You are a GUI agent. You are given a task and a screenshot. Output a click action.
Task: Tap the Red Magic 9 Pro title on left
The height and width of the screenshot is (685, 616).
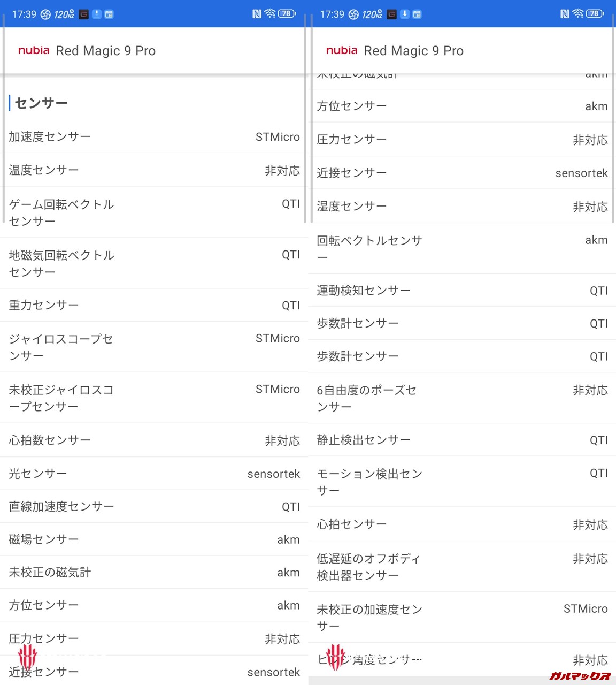click(106, 51)
